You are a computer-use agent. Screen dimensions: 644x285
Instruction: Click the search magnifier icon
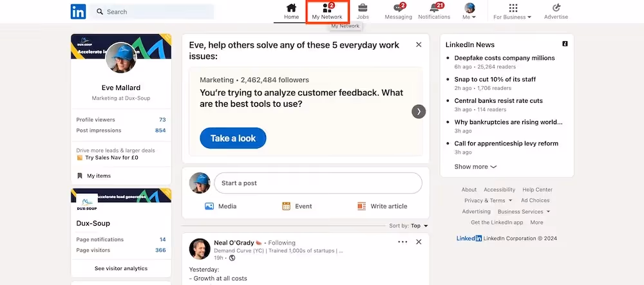(x=100, y=12)
